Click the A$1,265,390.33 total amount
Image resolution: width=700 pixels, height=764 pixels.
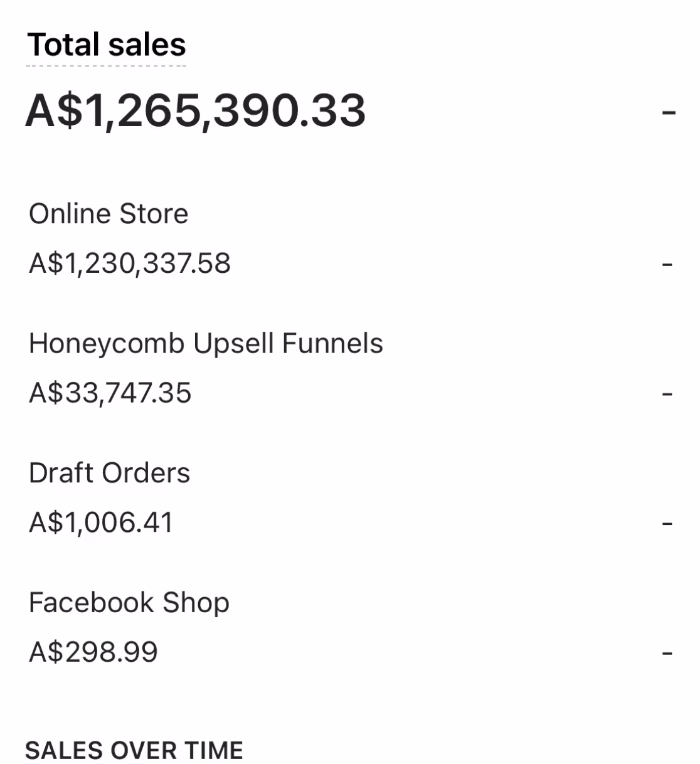point(195,111)
